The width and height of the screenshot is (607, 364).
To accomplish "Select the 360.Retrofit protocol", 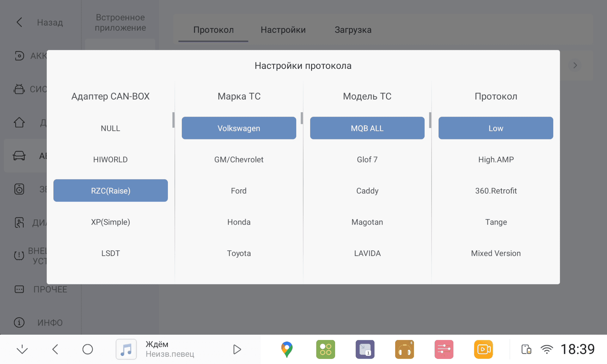I will (x=496, y=191).
